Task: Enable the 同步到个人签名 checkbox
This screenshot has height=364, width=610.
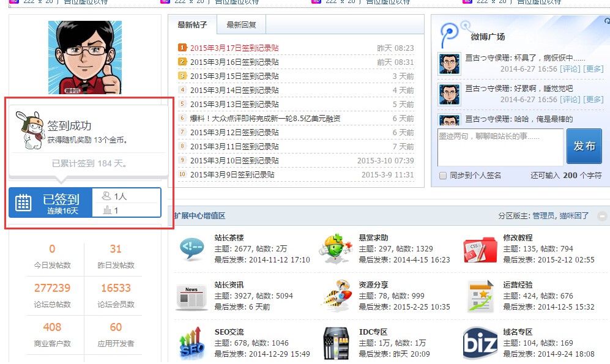Action: tap(442, 174)
